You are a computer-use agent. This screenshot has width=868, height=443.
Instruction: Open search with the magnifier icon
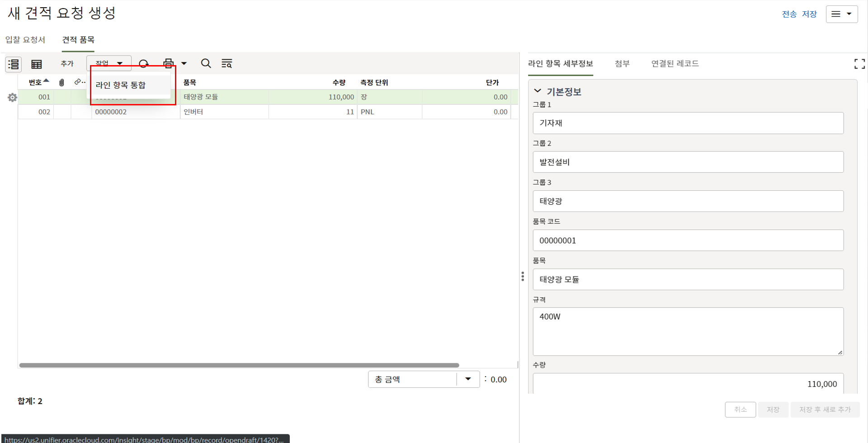pos(206,64)
